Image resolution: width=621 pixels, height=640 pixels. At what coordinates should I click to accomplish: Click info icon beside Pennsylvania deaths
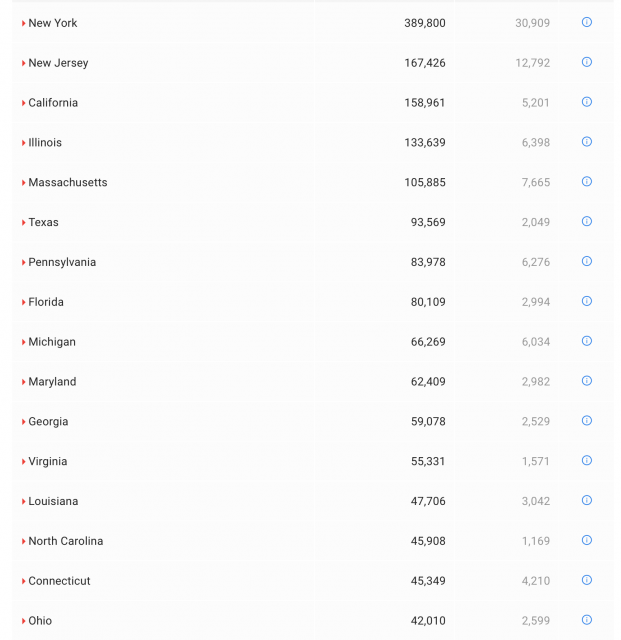click(587, 261)
